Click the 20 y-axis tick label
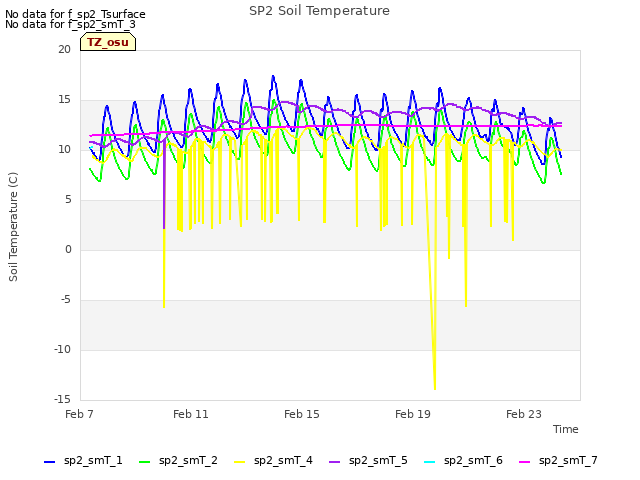Screen dimensions: 640x480 [x=64, y=49]
